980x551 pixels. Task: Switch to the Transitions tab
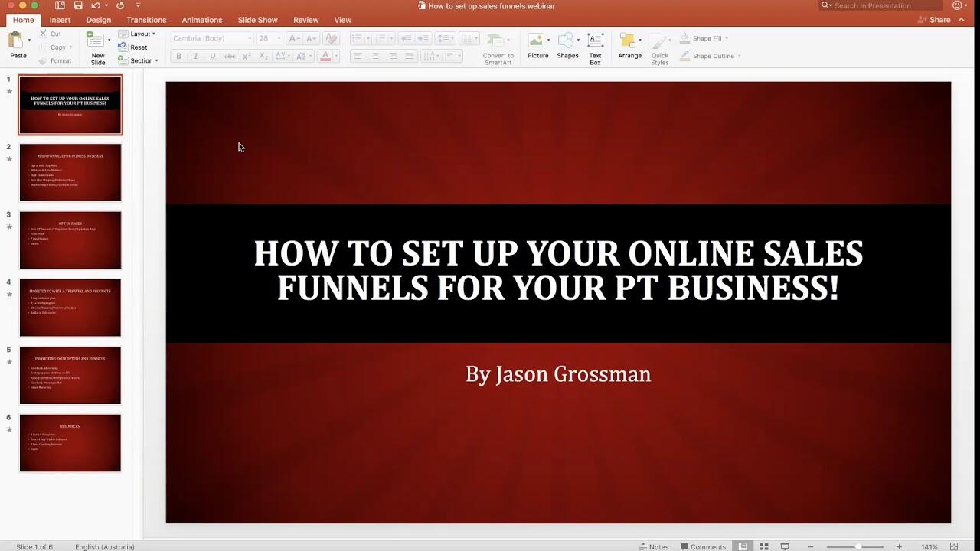point(146,20)
